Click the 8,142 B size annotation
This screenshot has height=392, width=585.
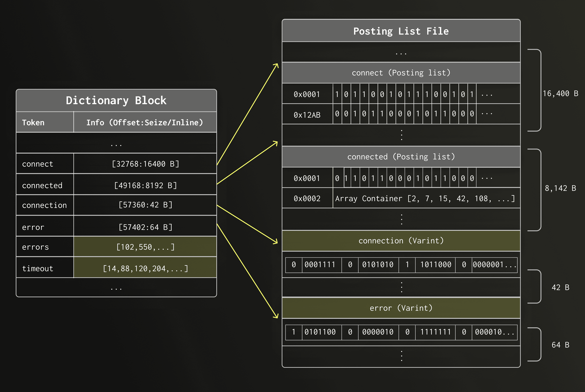click(560, 188)
